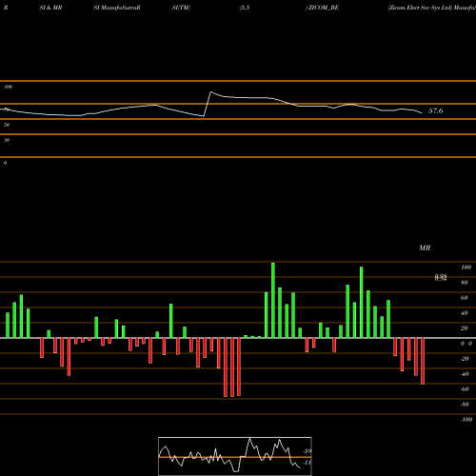This screenshot has height=476, width=476.
Task: Click the -60 label on MR axis
Action: coord(465,389)
